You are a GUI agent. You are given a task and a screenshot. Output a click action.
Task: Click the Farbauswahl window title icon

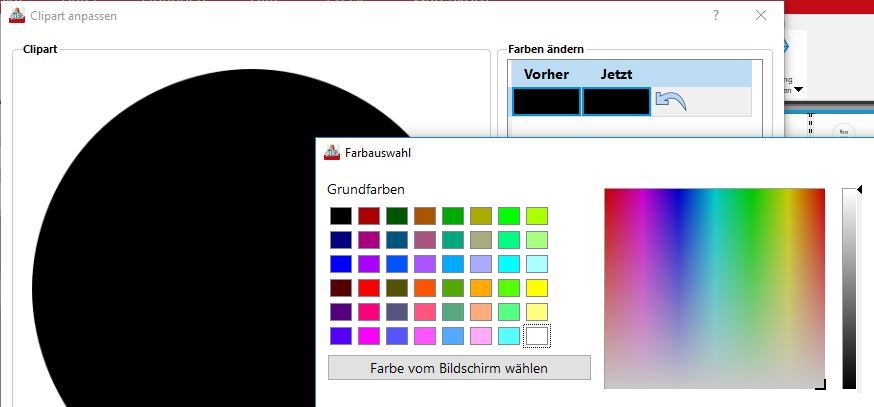click(332, 152)
